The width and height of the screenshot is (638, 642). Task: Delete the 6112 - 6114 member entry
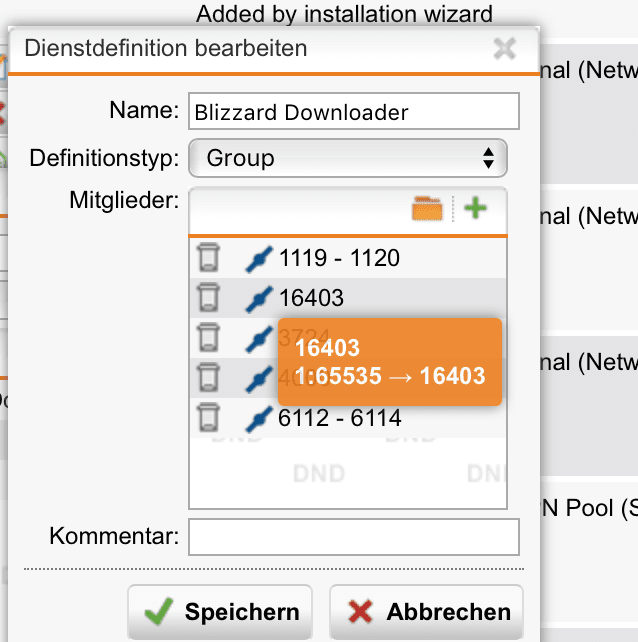[x=208, y=417]
